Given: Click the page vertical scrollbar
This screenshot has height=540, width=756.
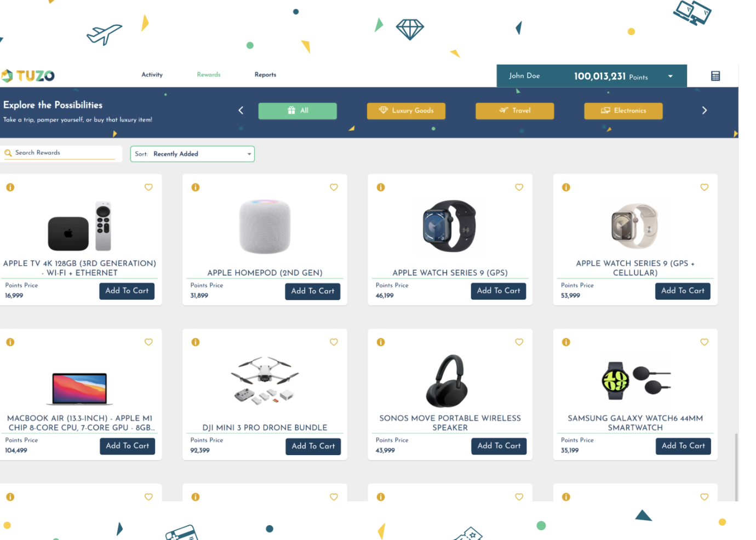Looking at the screenshot, I should [x=736, y=467].
